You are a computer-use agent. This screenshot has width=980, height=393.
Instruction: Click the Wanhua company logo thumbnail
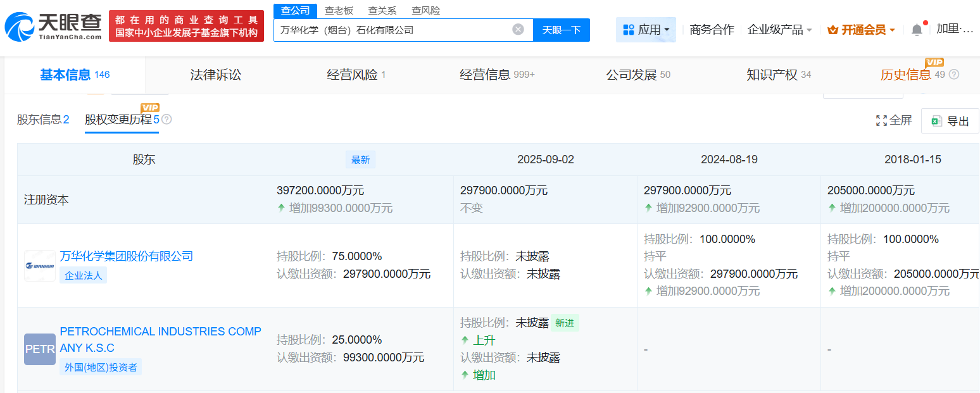[x=40, y=266]
